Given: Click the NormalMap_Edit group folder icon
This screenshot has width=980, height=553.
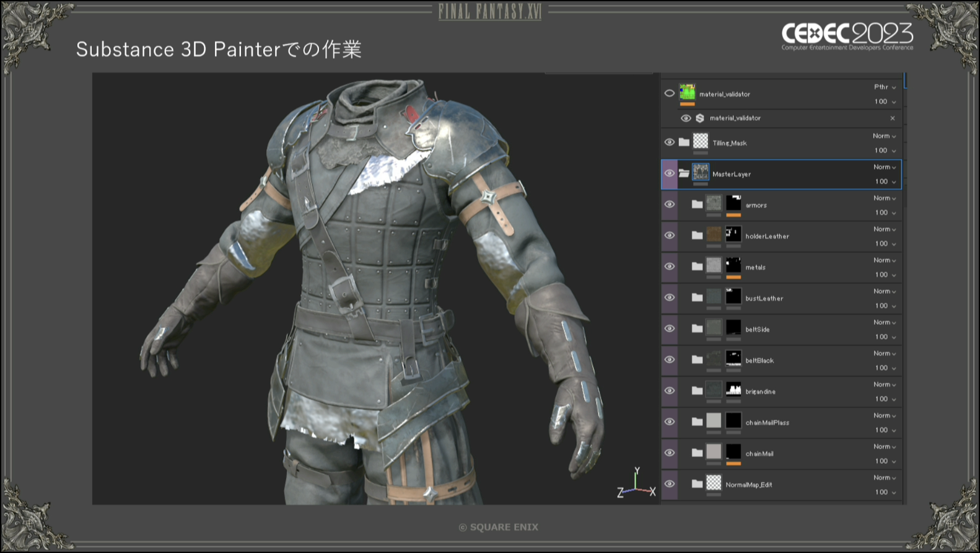Looking at the screenshot, I should pyautogui.click(x=697, y=483).
